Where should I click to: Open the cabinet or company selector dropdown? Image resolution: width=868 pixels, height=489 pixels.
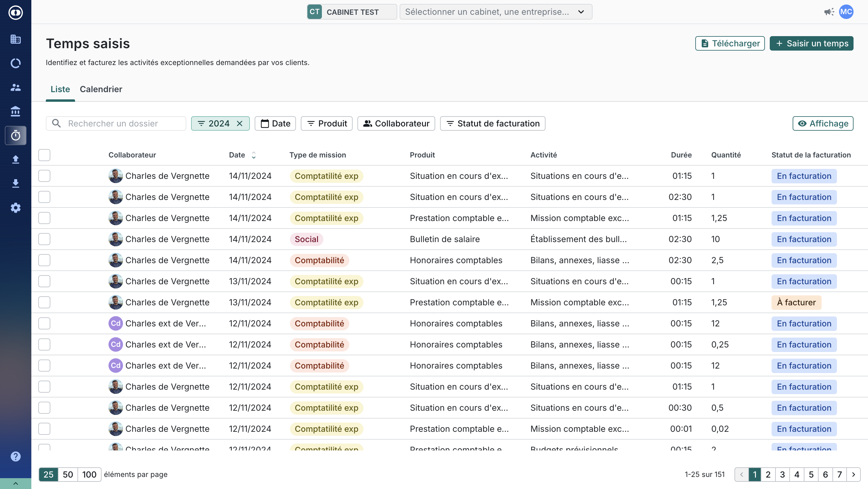(x=496, y=12)
